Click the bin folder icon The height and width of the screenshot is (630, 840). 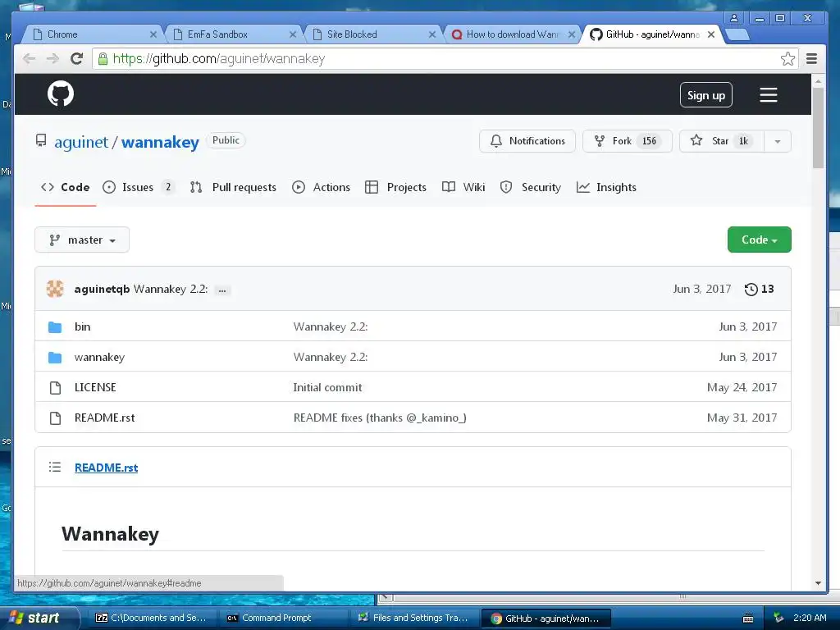[55, 326]
